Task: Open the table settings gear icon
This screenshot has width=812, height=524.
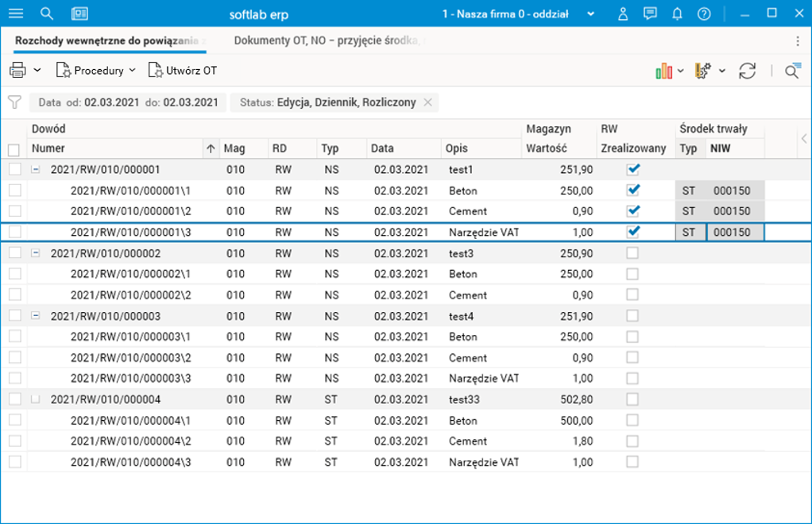Action: click(702, 71)
